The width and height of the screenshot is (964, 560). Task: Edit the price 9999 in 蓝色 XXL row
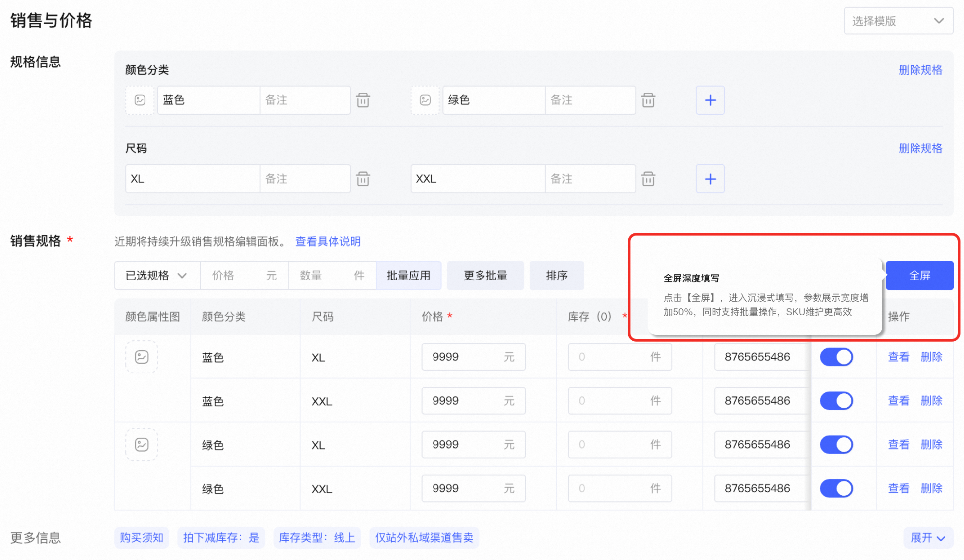point(473,401)
